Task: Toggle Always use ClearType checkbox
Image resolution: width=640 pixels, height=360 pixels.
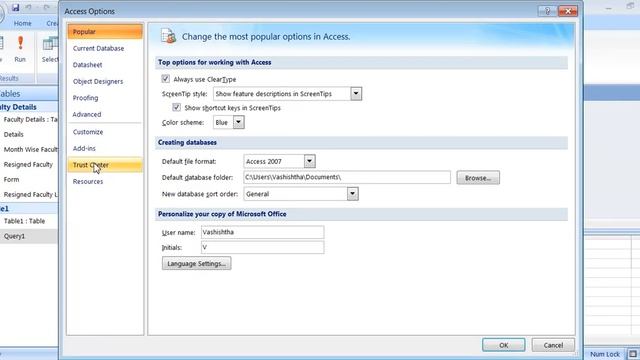Action: tap(165, 79)
